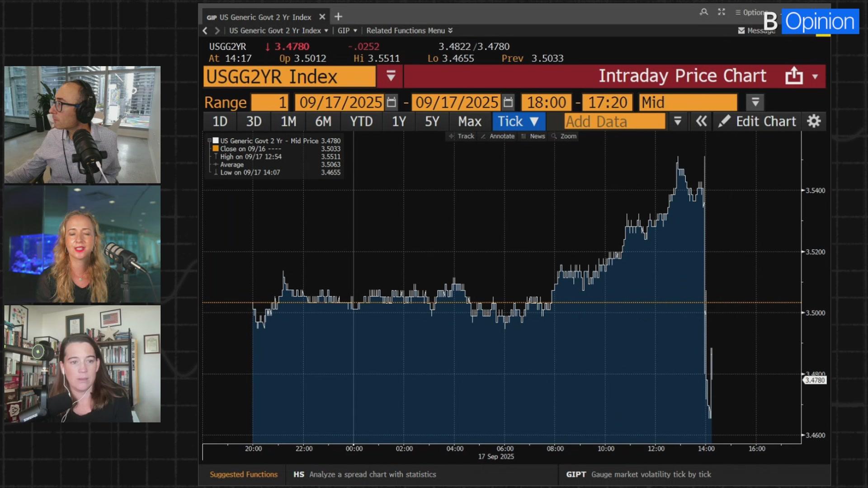
Task: Open end date calendar picker
Action: tap(508, 103)
